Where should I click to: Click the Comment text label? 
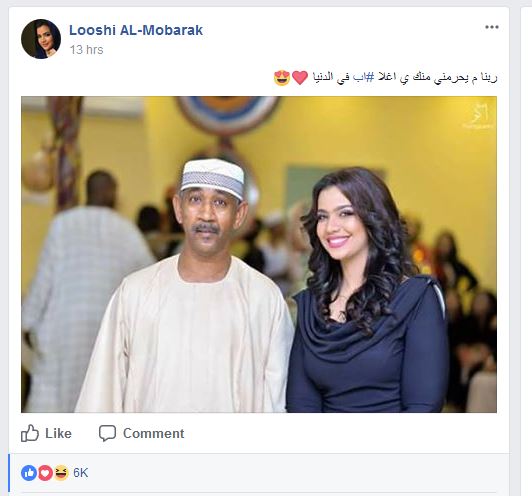coord(153,434)
